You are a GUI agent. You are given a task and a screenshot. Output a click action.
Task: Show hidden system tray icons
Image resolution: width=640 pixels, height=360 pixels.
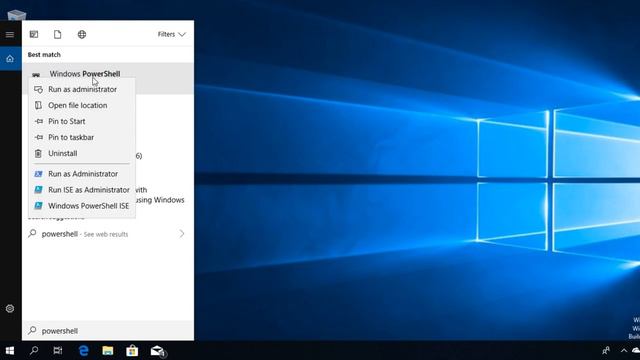click(x=624, y=351)
